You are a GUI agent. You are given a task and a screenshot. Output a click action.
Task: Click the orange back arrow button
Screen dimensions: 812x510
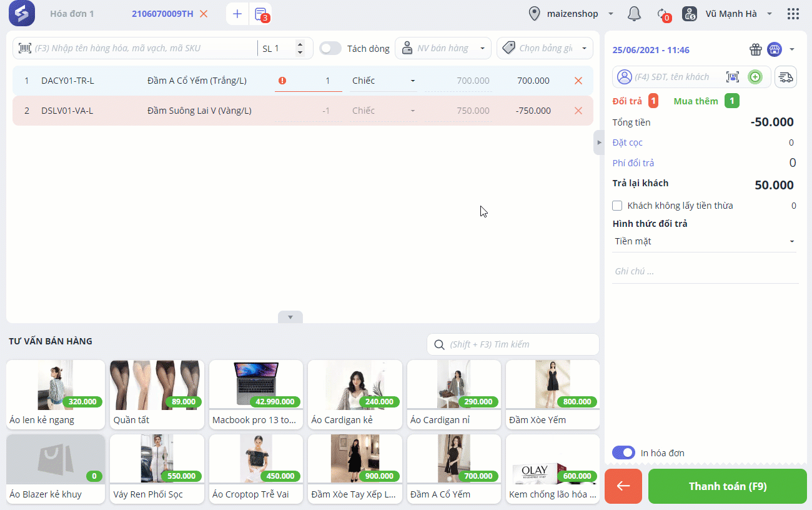coord(623,486)
